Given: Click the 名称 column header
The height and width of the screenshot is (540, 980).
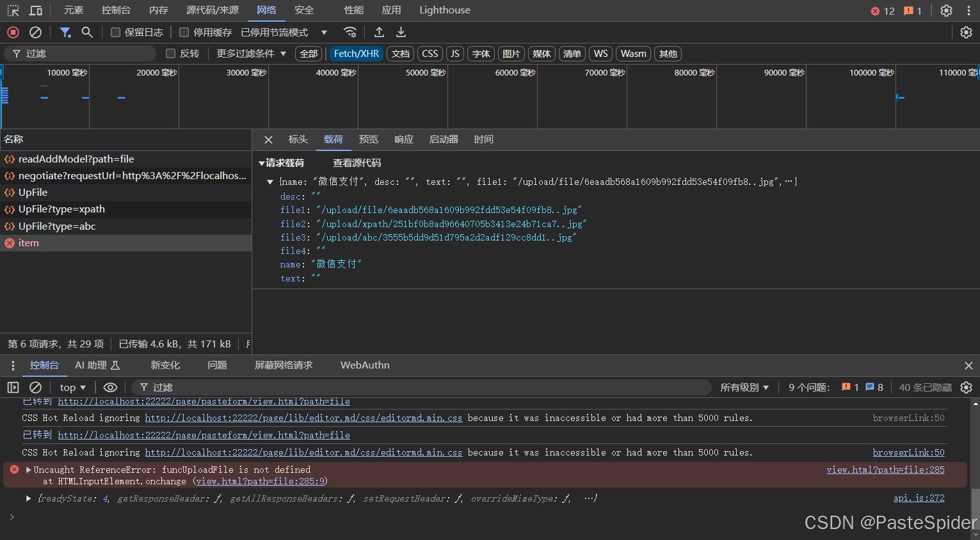Looking at the screenshot, I should (125, 139).
